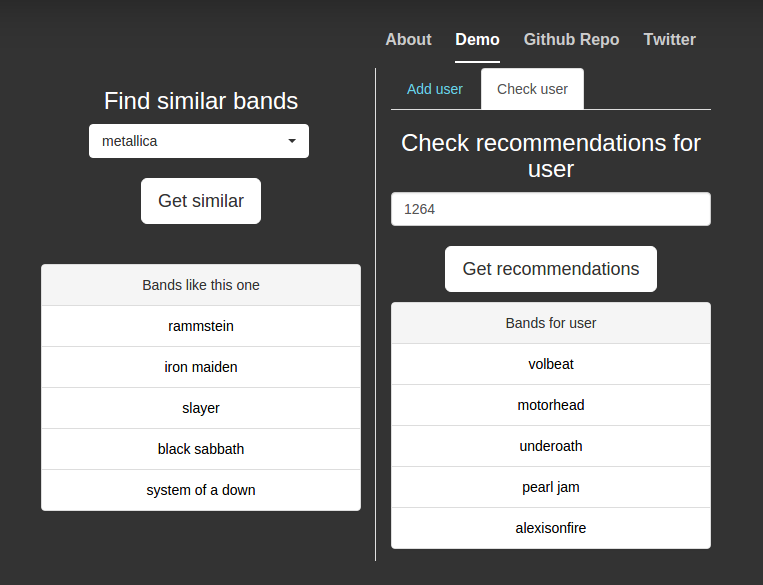Select alexisonfire recommendation row

pyautogui.click(x=551, y=528)
